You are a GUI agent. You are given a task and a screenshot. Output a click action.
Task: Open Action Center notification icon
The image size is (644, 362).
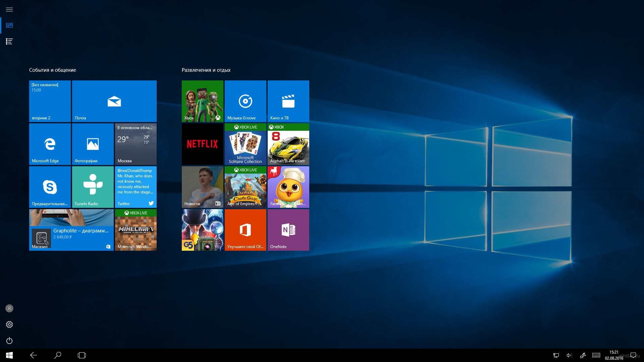click(633, 355)
